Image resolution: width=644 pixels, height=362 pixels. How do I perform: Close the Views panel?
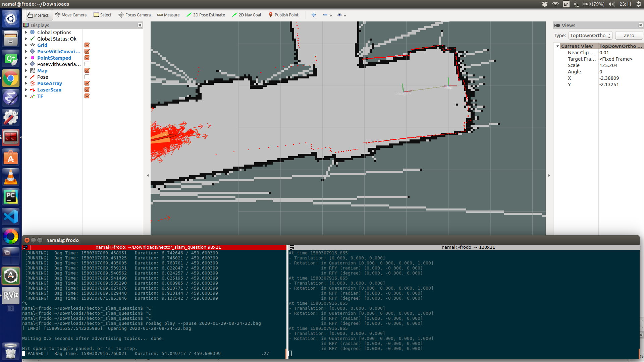click(x=640, y=25)
